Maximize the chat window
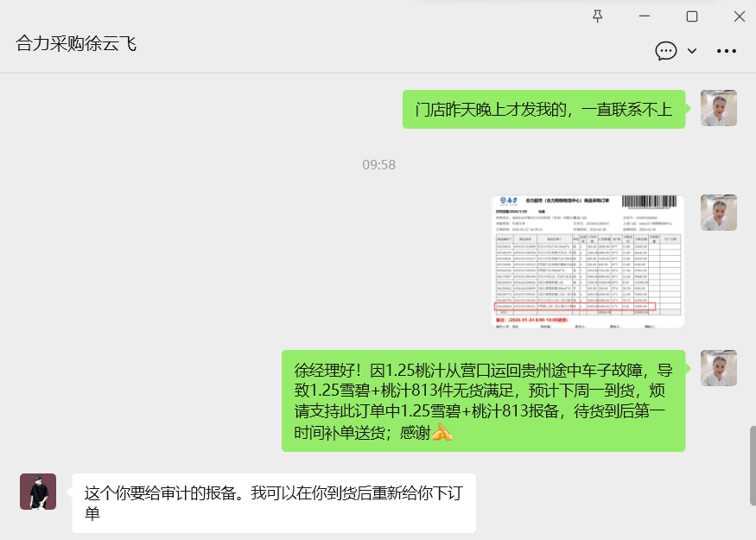The image size is (756, 540). tap(691, 16)
